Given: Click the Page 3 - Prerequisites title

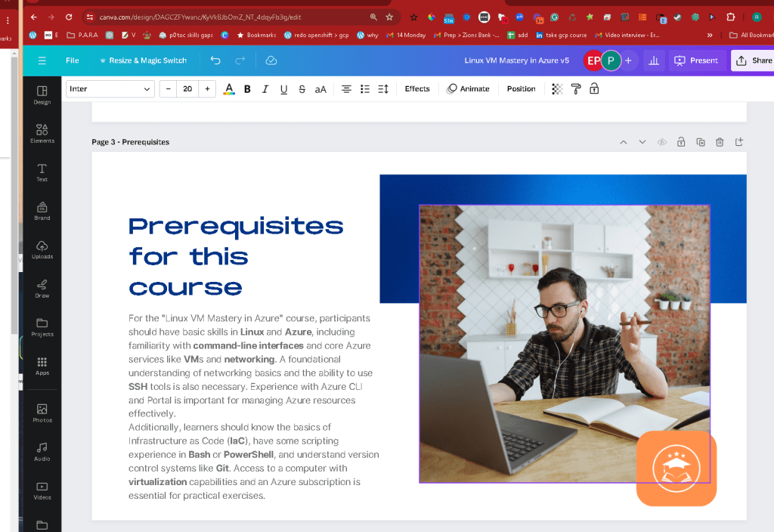Looking at the screenshot, I should pos(130,142).
